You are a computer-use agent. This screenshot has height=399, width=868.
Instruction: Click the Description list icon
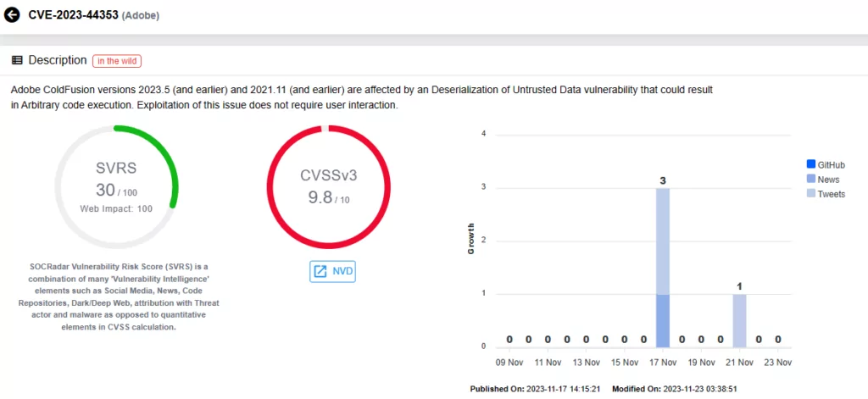(x=17, y=61)
